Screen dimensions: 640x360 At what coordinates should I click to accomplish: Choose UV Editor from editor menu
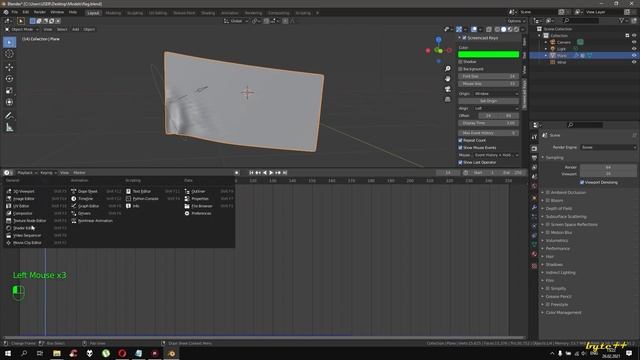(x=36, y=206)
